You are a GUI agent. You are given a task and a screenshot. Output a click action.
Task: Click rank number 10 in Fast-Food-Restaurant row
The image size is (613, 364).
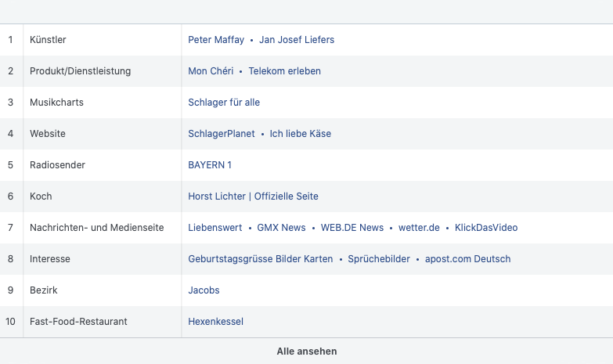click(10, 322)
